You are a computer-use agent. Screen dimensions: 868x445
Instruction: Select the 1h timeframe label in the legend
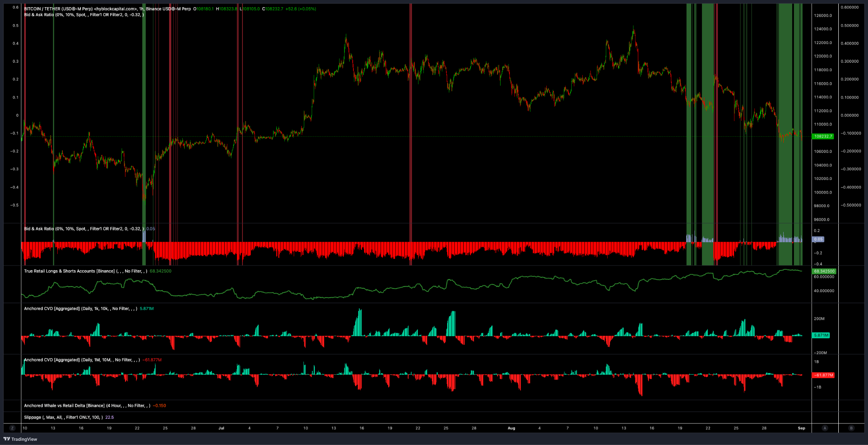click(141, 8)
